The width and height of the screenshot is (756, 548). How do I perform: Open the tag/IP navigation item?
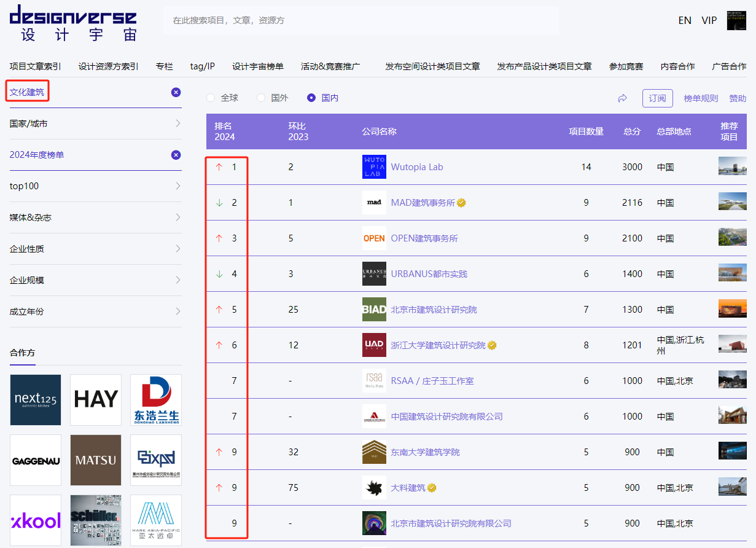[203, 66]
